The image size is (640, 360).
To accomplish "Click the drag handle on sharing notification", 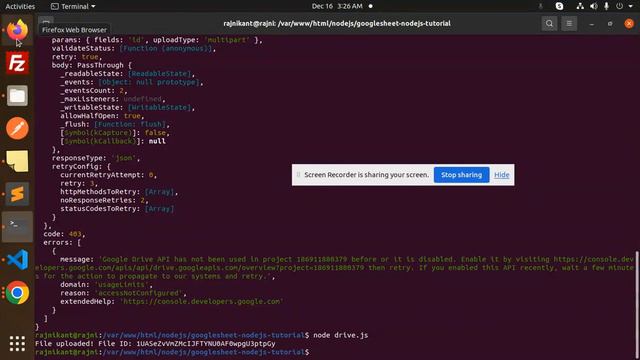I will pyautogui.click(x=298, y=175).
